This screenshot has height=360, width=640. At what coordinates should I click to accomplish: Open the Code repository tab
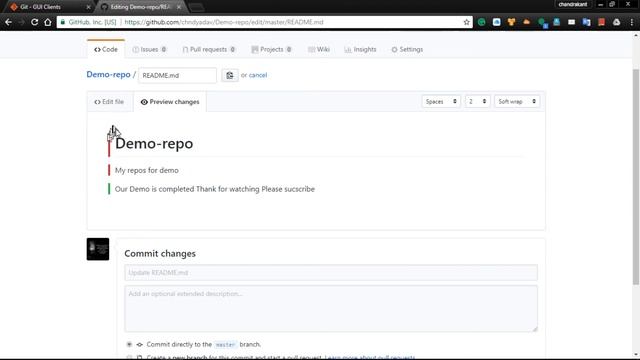106,49
